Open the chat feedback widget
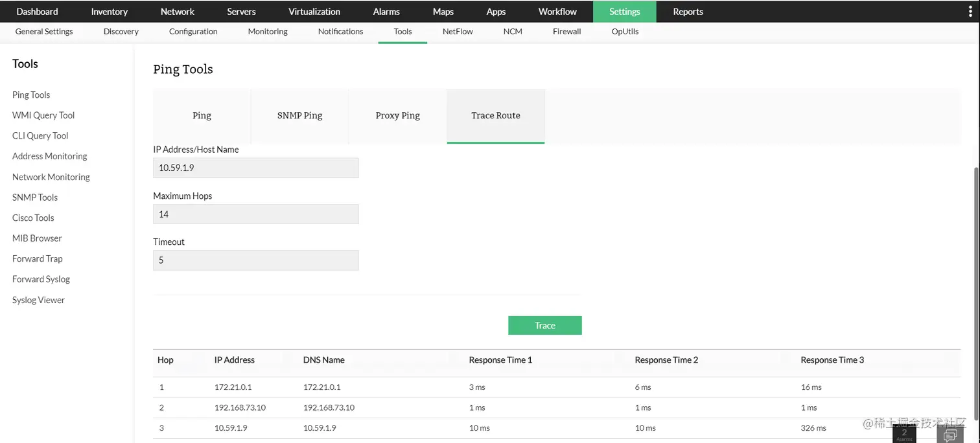Viewport: 980px width, 443px height. (x=950, y=434)
